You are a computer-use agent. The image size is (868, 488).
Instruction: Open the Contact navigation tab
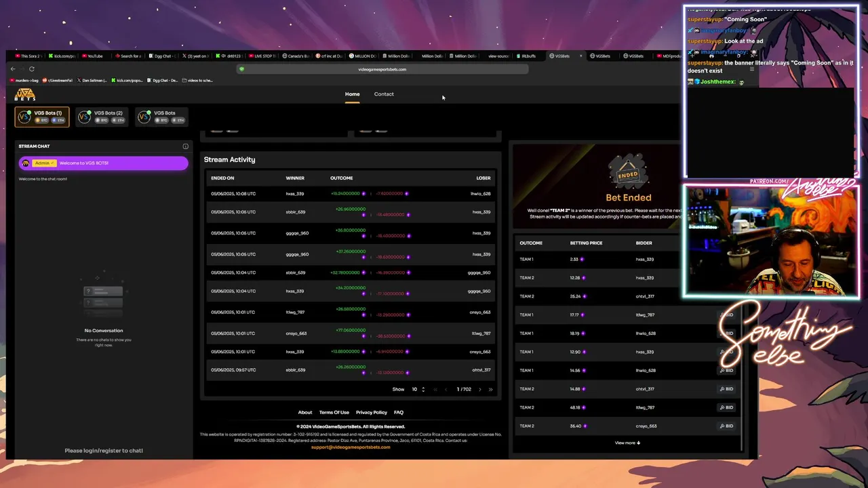384,94
